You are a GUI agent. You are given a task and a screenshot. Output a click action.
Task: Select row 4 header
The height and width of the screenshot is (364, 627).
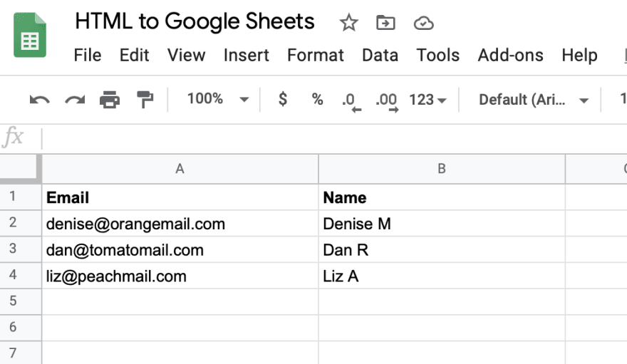(21, 275)
